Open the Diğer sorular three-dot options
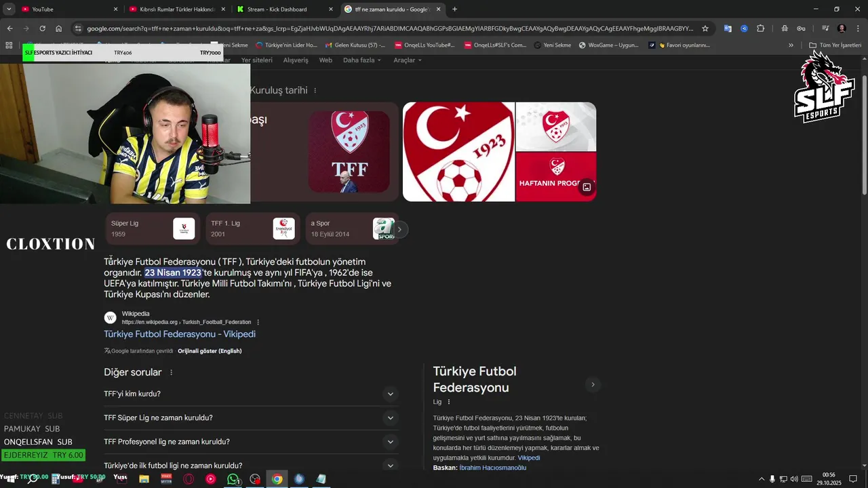 pyautogui.click(x=171, y=372)
